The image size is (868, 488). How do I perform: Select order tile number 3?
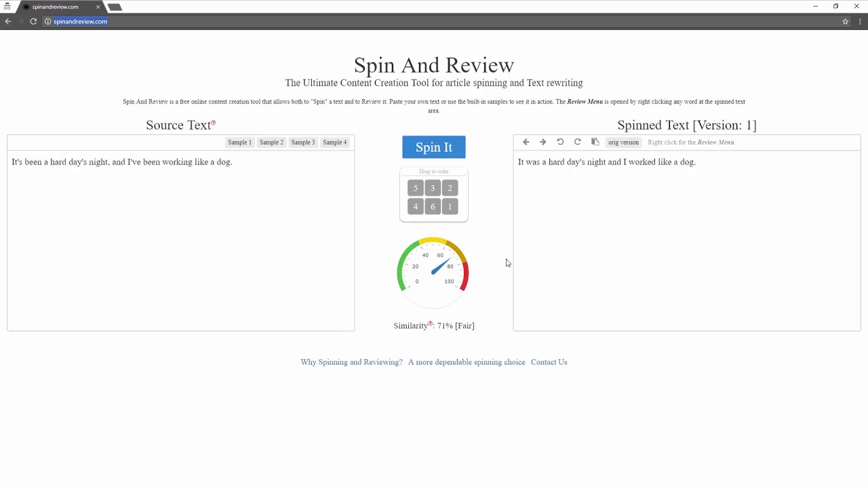click(433, 188)
